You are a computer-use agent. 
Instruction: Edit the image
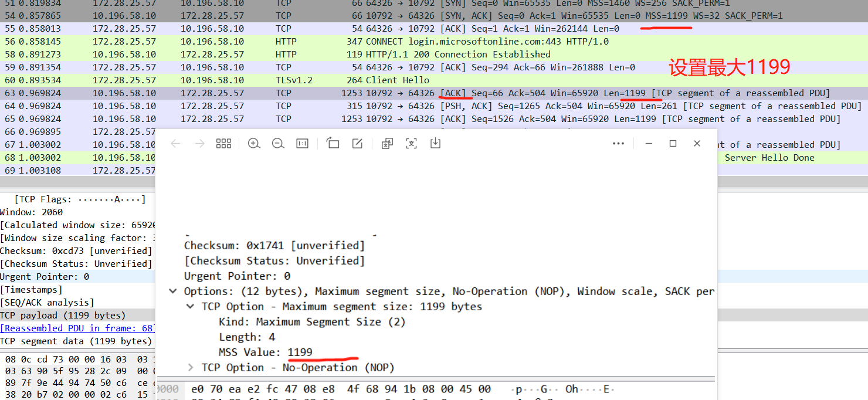tap(357, 143)
